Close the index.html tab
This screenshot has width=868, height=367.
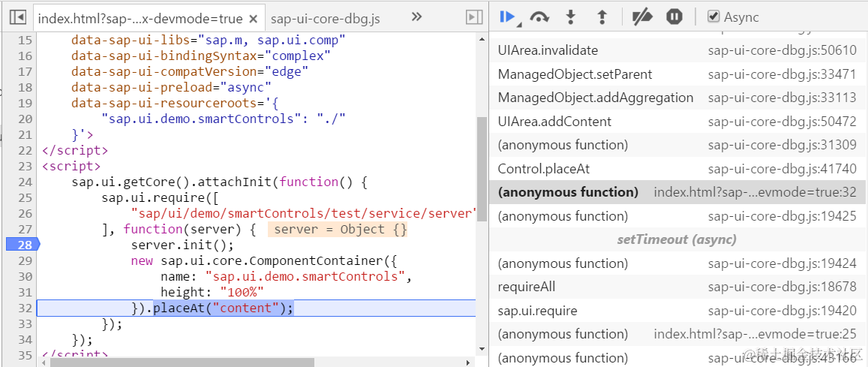tap(253, 19)
